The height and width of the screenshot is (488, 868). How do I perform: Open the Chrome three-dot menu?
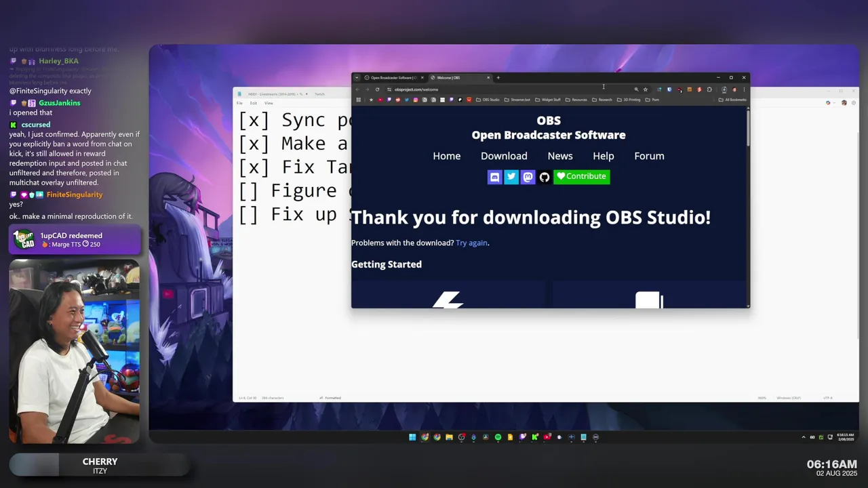click(x=745, y=89)
